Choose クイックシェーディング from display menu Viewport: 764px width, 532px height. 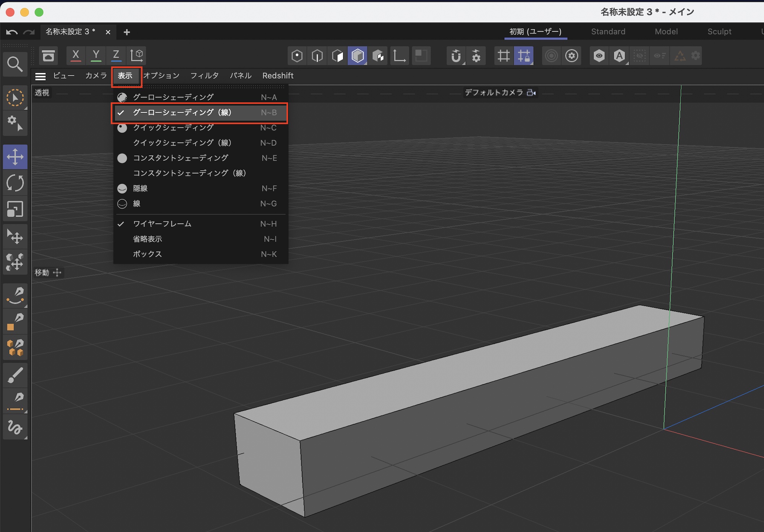pyautogui.click(x=173, y=128)
